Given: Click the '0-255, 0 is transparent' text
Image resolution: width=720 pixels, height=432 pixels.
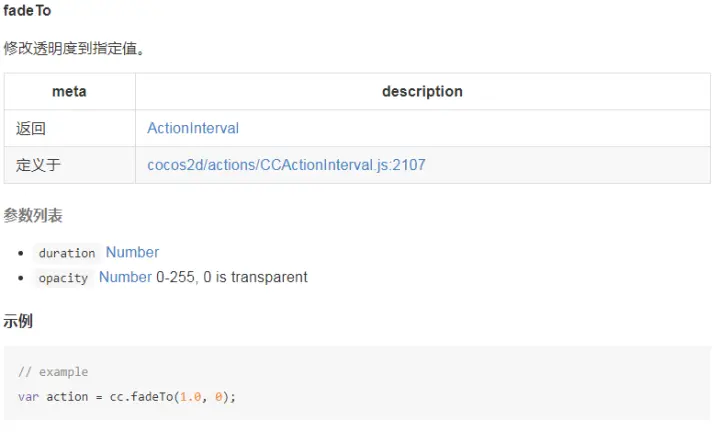Looking at the screenshot, I should point(232,277).
